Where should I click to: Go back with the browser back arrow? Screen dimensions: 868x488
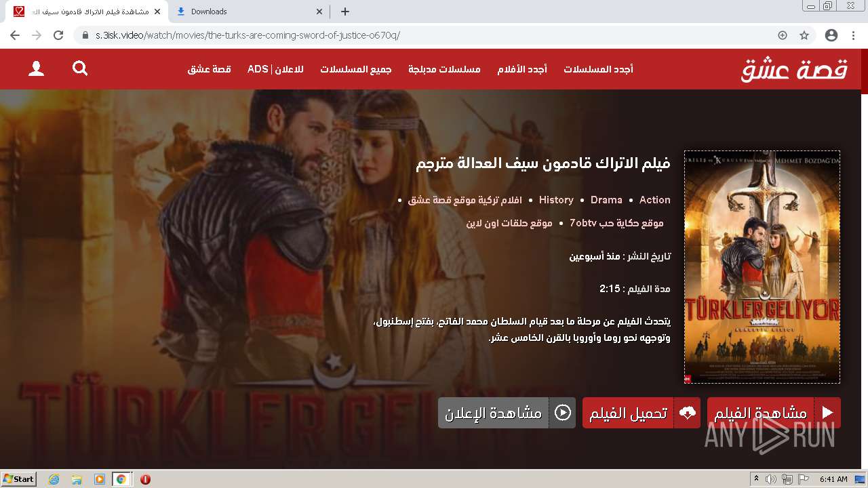click(x=15, y=35)
